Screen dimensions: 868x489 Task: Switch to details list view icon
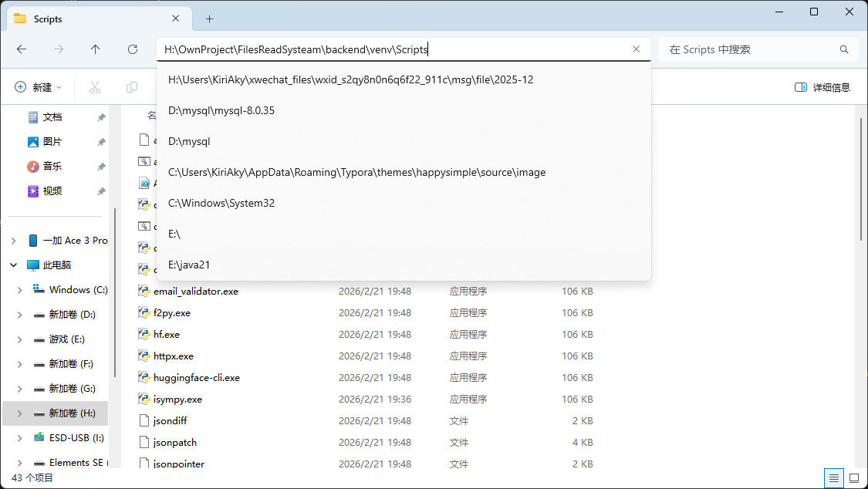[833, 478]
